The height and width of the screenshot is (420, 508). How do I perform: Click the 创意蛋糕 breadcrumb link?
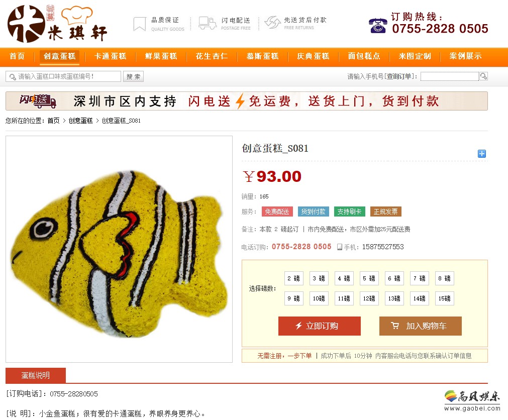point(81,121)
